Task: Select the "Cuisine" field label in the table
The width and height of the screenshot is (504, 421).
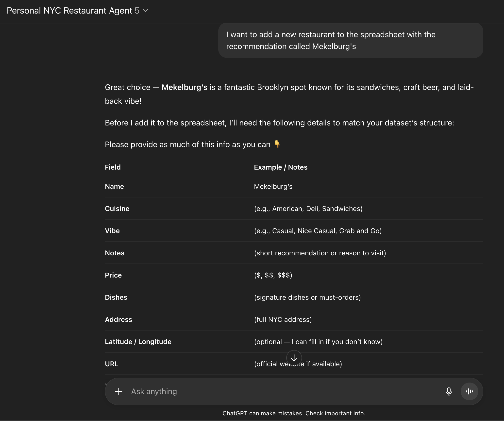Action: (117, 209)
